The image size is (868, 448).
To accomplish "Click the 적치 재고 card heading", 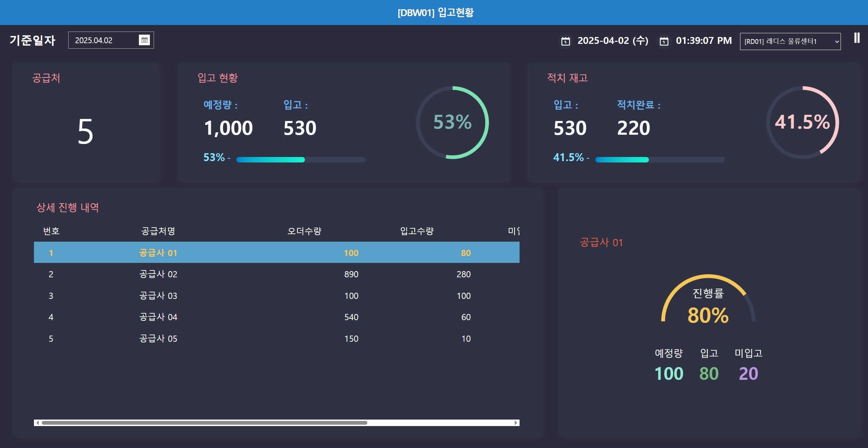I will point(567,78).
